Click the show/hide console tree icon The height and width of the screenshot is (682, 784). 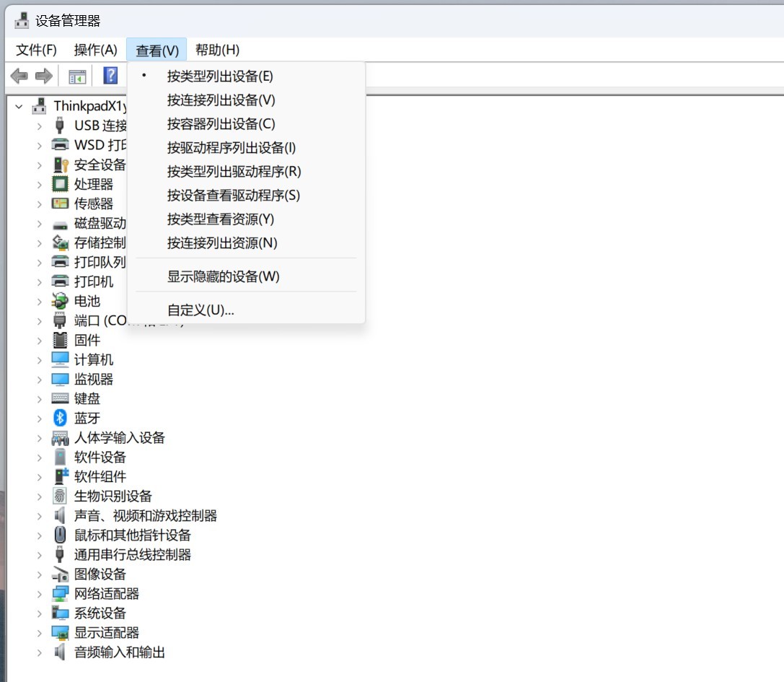point(77,76)
